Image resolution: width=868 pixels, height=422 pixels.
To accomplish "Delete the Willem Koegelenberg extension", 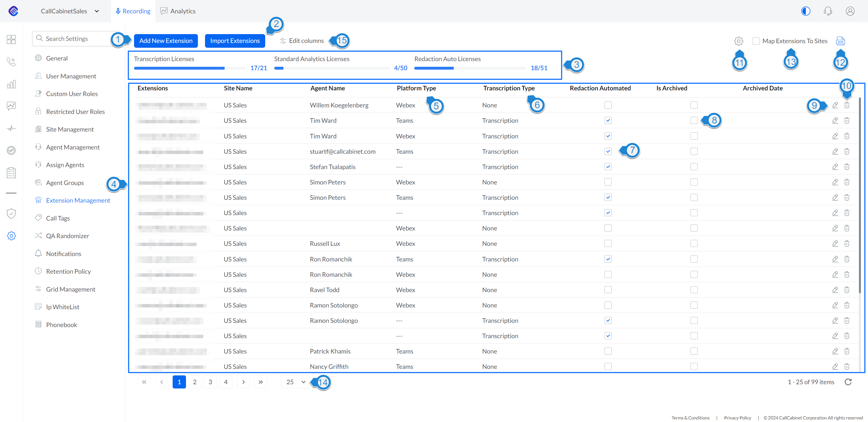I will coord(847,105).
